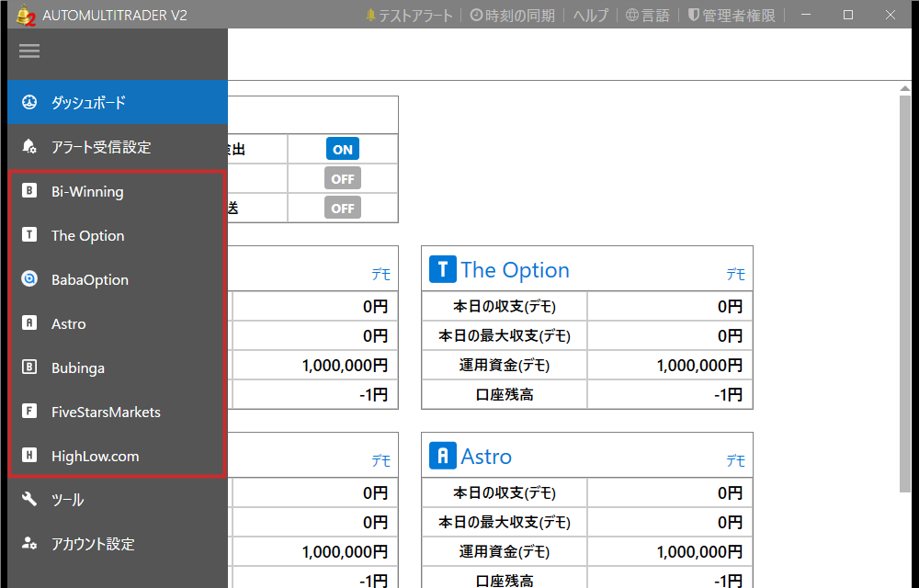Click the BabaOption circular icon
The width and height of the screenshot is (919, 588).
[29, 278]
